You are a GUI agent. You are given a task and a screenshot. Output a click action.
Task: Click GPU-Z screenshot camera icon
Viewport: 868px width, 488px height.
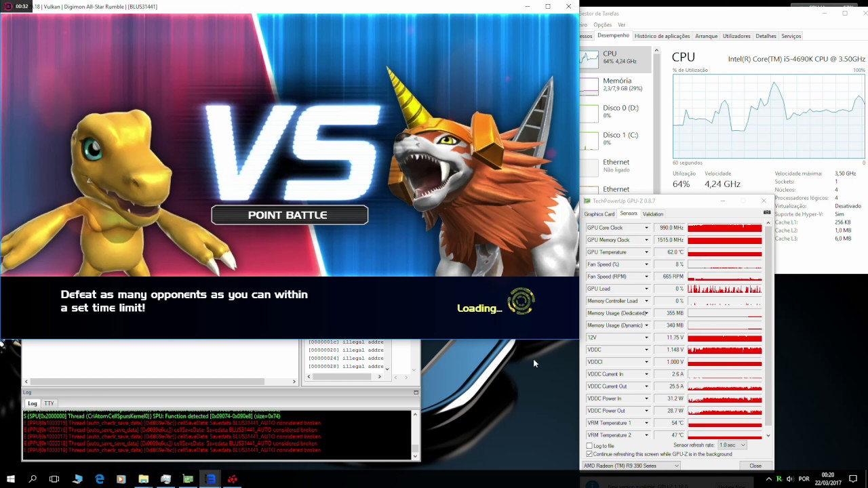click(x=767, y=213)
